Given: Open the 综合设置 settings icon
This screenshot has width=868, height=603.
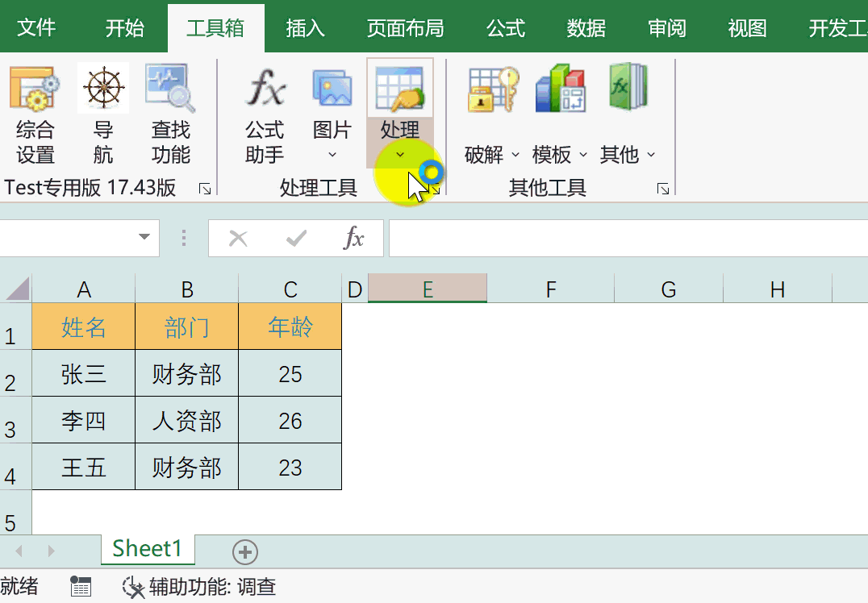Looking at the screenshot, I should pos(35,89).
